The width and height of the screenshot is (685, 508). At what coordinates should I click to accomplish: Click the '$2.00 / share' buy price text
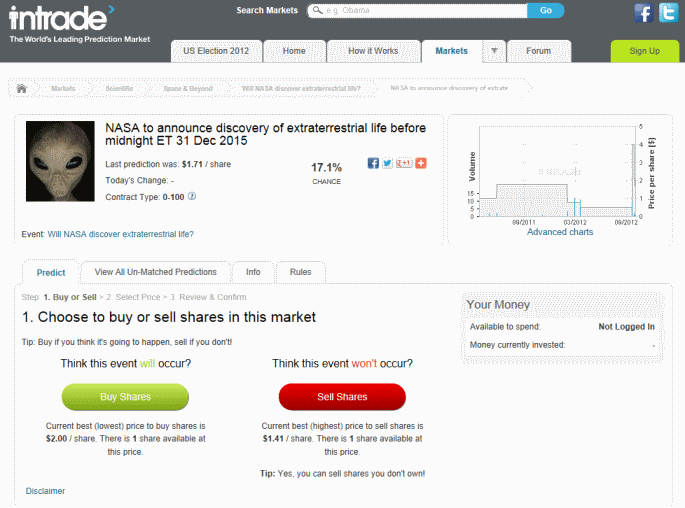(70, 439)
